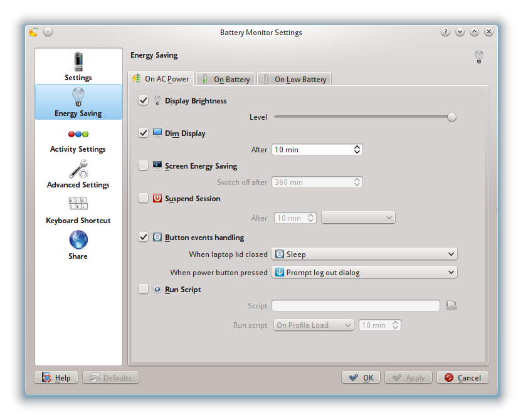The image size is (523, 420).
Task: Click battery icon on On Battery tab
Action: tap(205, 80)
